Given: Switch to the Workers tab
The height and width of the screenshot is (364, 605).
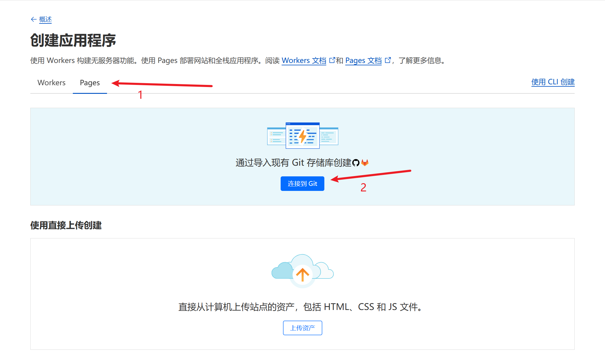Looking at the screenshot, I should pyautogui.click(x=51, y=83).
